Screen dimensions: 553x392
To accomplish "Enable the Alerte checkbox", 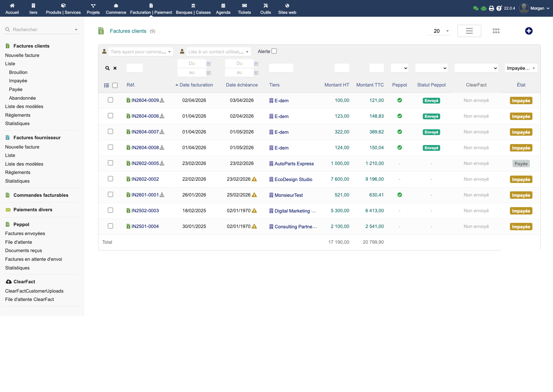I will click(274, 51).
